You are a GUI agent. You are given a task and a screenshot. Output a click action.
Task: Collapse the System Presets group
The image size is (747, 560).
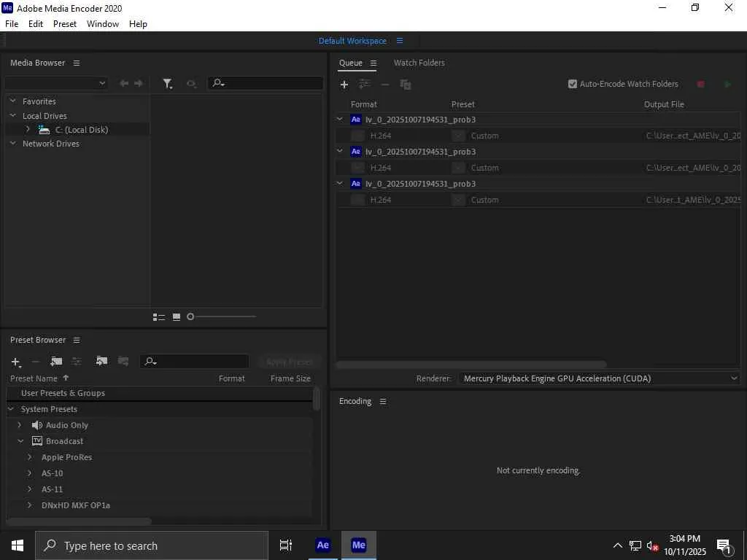point(11,409)
